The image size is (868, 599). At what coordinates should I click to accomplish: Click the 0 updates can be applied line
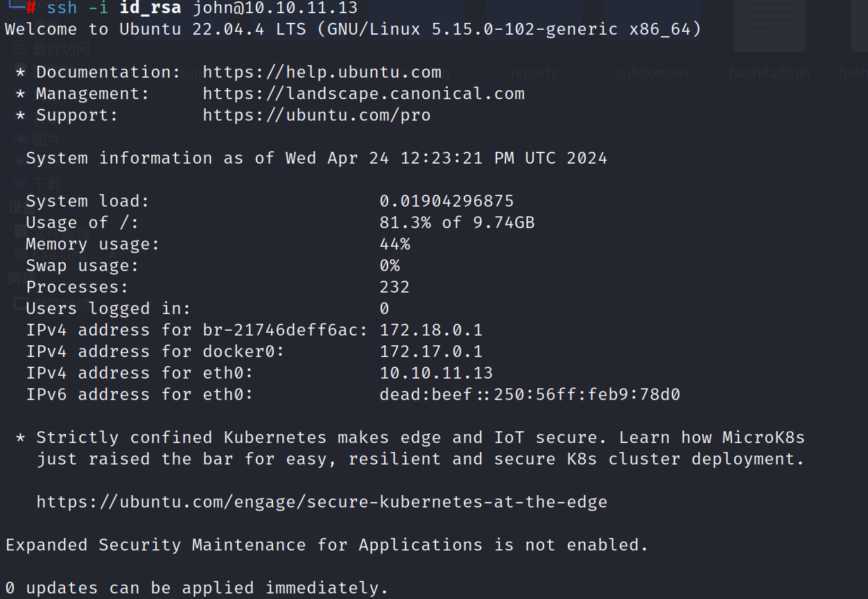[197, 588]
